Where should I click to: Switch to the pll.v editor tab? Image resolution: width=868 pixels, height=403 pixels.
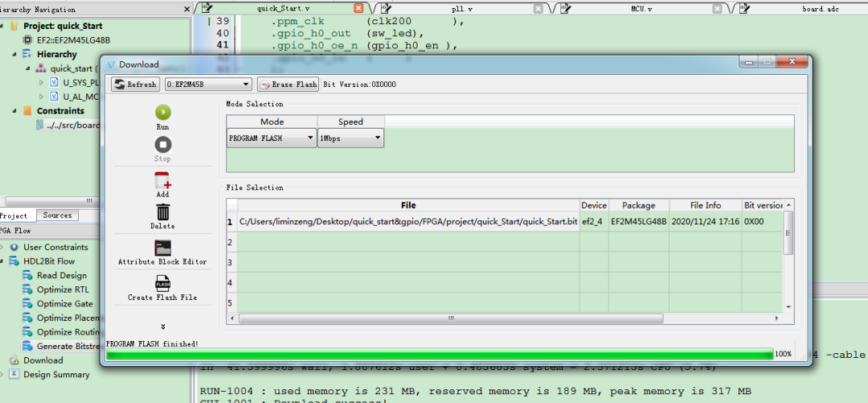pyautogui.click(x=463, y=8)
